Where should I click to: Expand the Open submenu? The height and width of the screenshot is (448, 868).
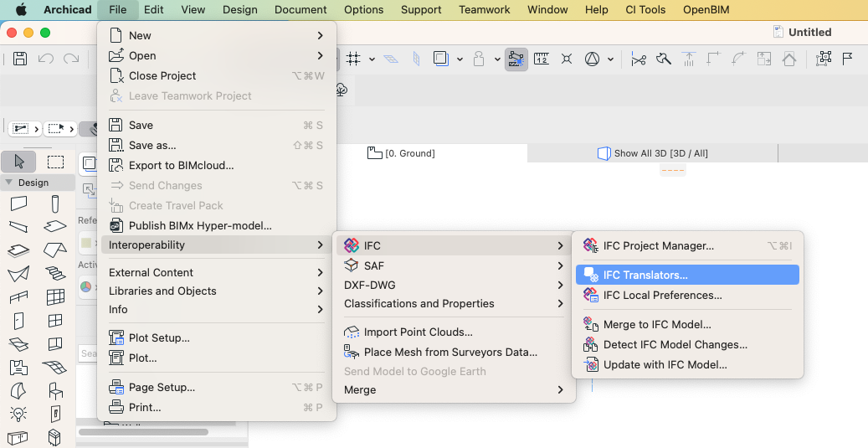[217, 55]
